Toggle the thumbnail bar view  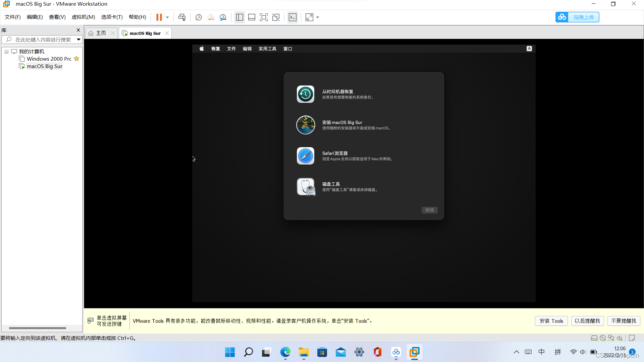[x=252, y=17]
